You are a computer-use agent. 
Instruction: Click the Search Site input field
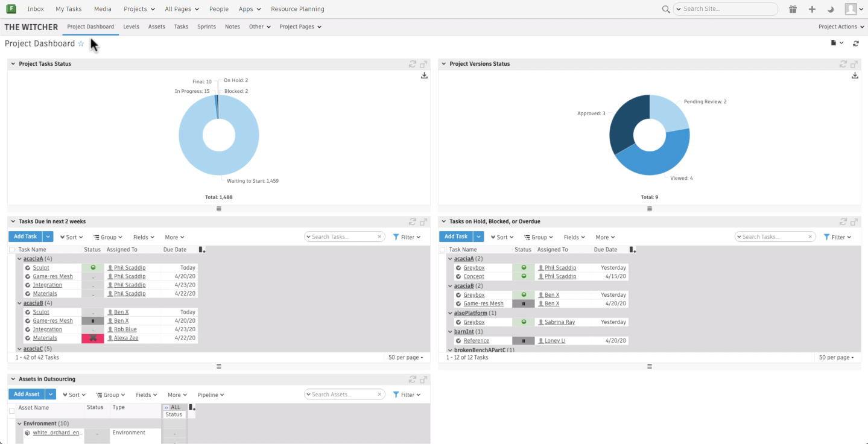pyautogui.click(x=726, y=9)
